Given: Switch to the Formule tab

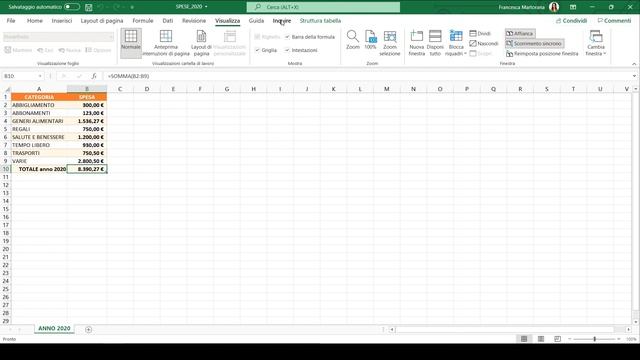Looking at the screenshot, I should coord(143,20).
